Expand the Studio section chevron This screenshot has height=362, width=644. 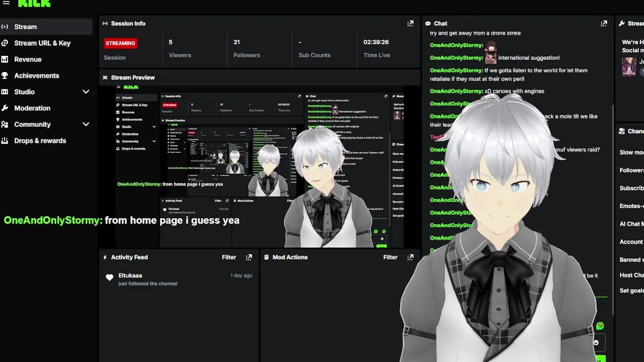click(86, 92)
